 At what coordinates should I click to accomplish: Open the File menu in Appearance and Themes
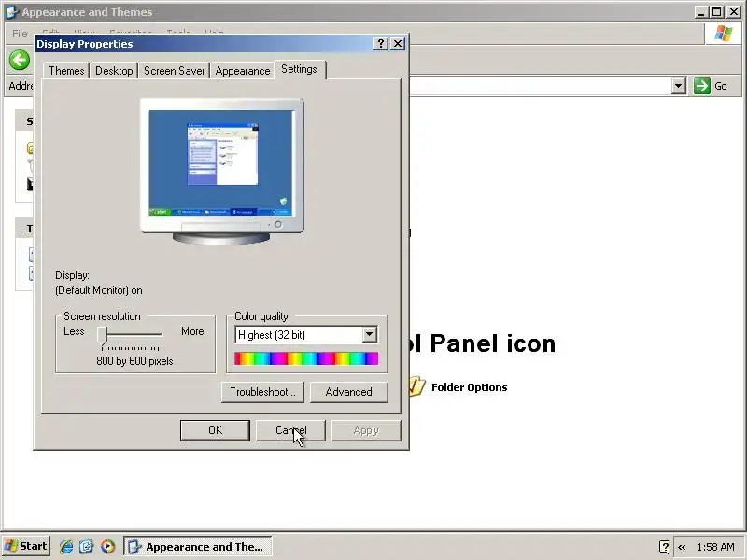[20, 34]
